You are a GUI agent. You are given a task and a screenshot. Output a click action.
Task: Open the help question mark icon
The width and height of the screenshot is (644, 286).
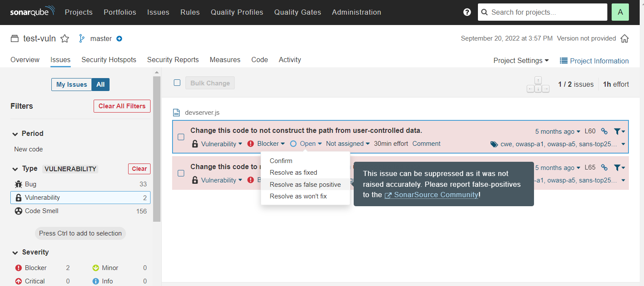pyautogui.click(x=467, y=12)
